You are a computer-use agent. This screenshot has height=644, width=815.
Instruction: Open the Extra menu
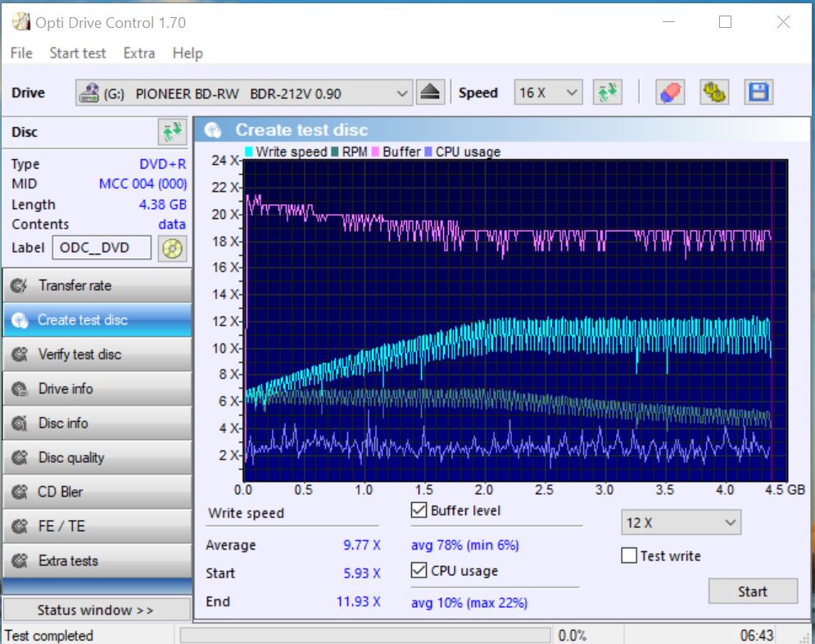(138, 53)
